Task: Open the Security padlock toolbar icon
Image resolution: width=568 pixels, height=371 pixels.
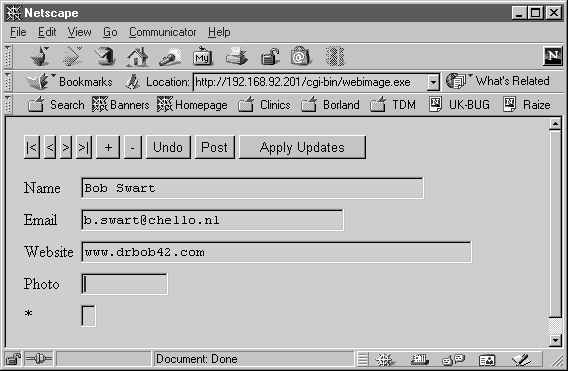Action: (270, 57)
